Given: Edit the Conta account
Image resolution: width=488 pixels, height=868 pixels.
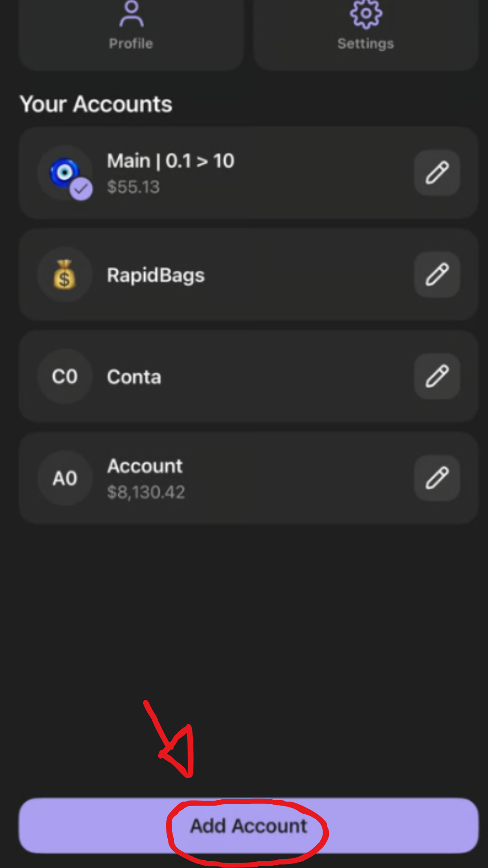Looking at the screenshot, I should pyautogui.click(x=437, y=376).
